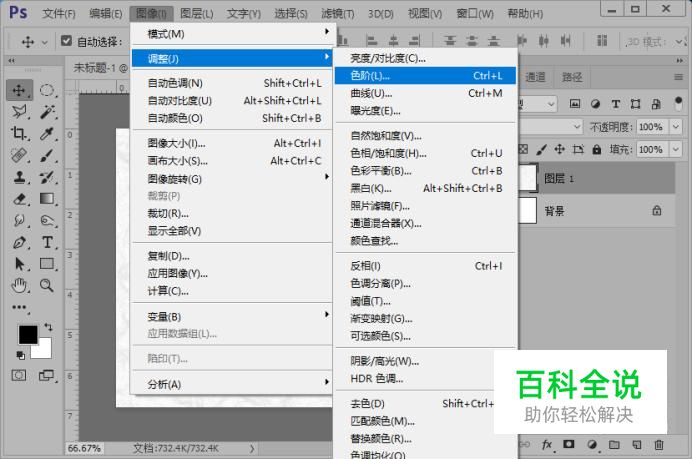Create a new layer via bottom icon
The image size is (692, 459).
point(636,444)
